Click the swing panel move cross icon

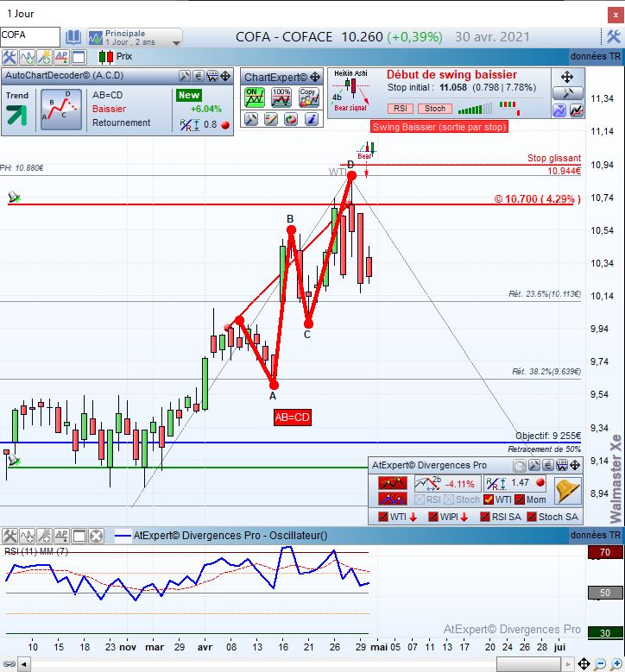coord(567,77)
